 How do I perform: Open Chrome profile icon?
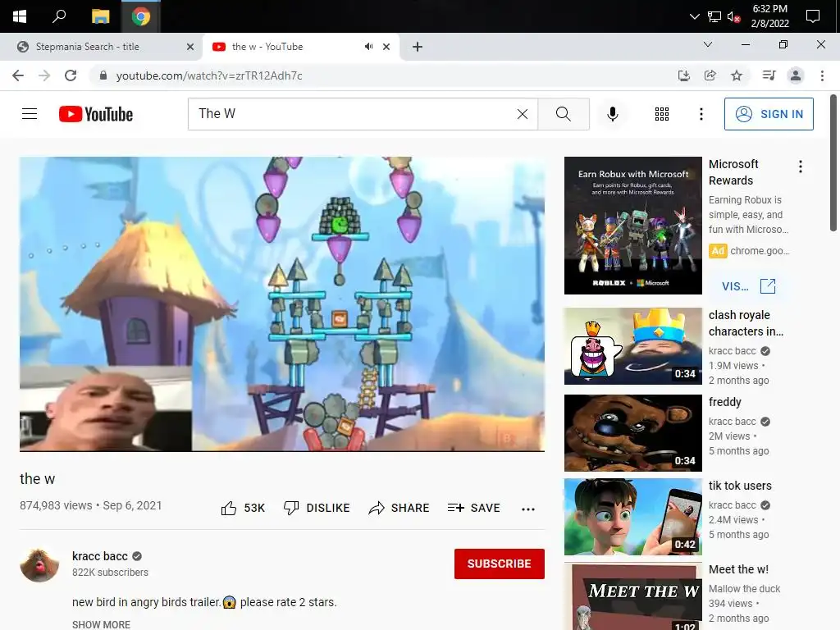[x=796, y=75]
